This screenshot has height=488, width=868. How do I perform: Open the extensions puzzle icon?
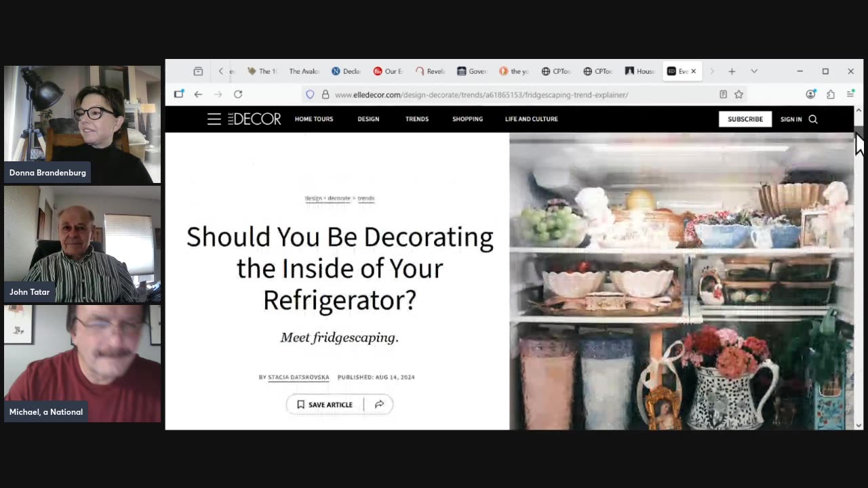(x=831, y=94)
